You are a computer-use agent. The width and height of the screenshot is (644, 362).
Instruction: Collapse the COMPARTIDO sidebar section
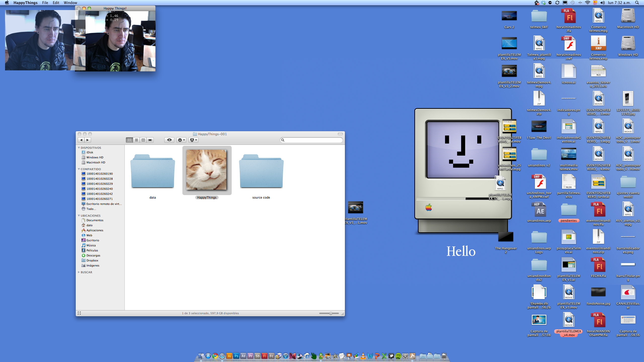point(79,169)
